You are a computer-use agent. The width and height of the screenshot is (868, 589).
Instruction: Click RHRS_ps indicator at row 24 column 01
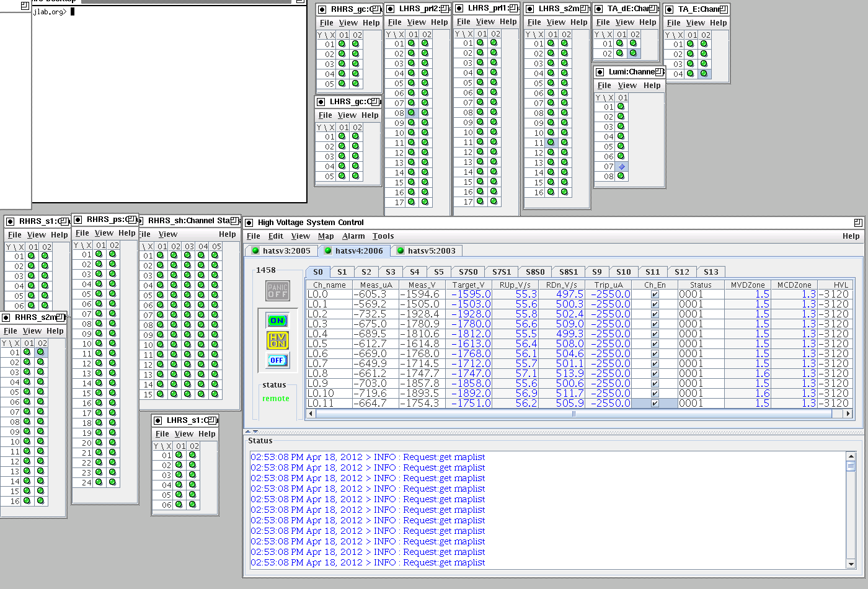[x=99, y=482]
